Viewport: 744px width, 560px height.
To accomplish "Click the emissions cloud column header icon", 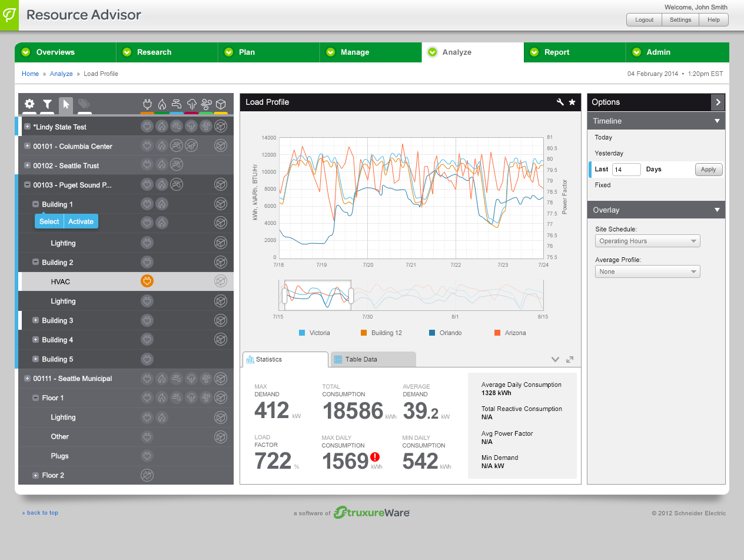I will point(191,104).
